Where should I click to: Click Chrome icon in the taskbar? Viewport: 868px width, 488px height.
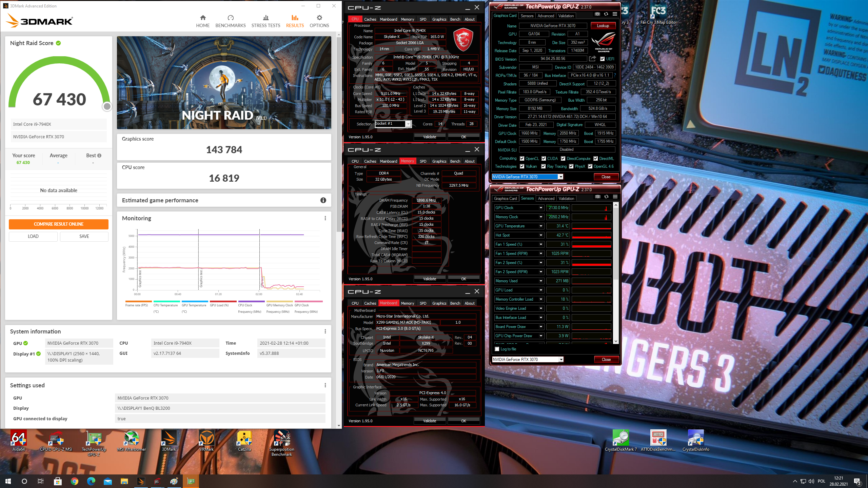75,481
